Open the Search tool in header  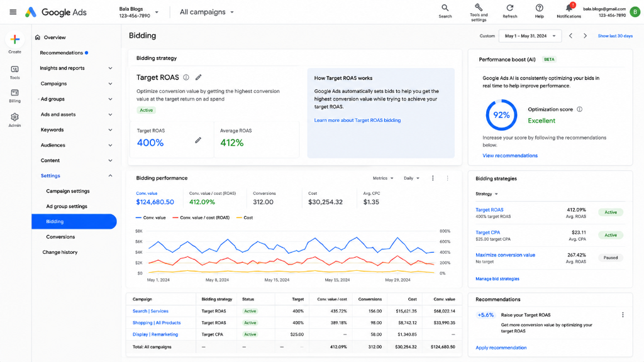click(x=445, y=11)
